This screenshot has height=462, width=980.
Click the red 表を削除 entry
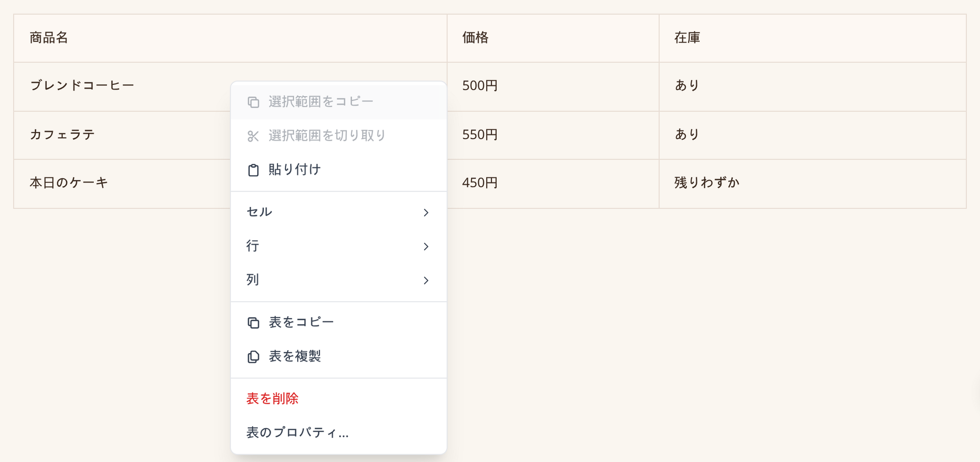pos(339,399)
